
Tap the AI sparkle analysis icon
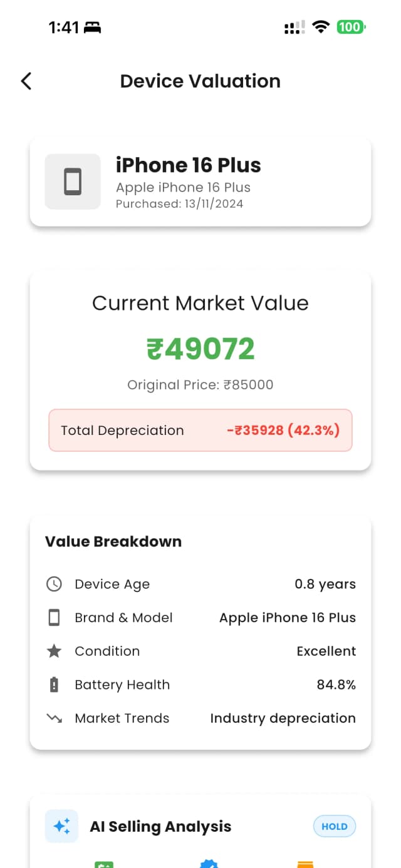tap(61, 826)
